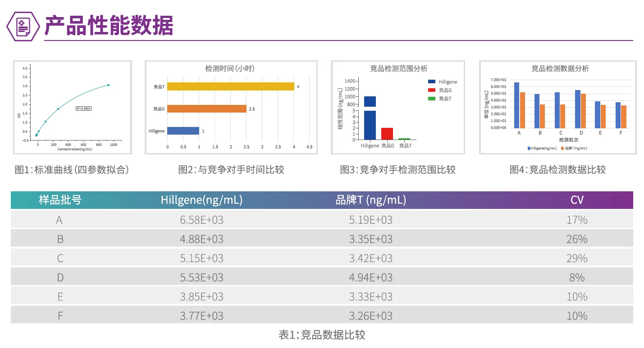
Task: Click the 8% CV value
Action: [x=577, y=277]
